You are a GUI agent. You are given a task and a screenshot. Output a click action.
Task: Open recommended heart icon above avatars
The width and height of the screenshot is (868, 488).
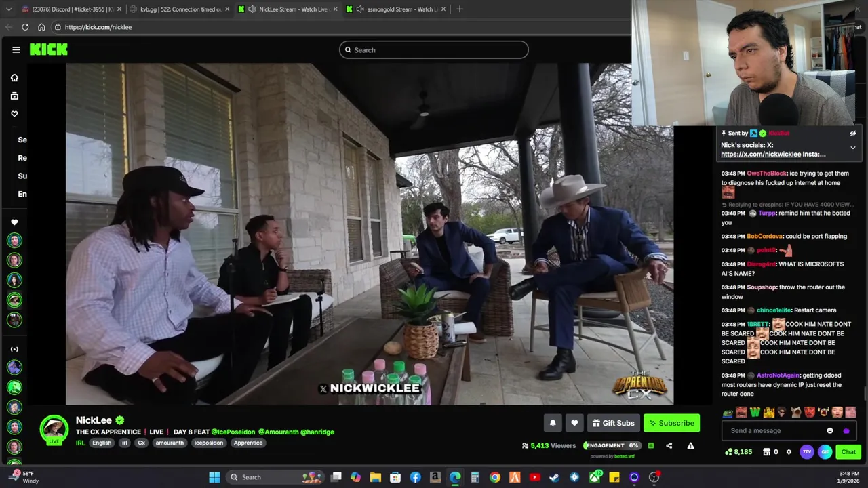click(x=14, y=222)
